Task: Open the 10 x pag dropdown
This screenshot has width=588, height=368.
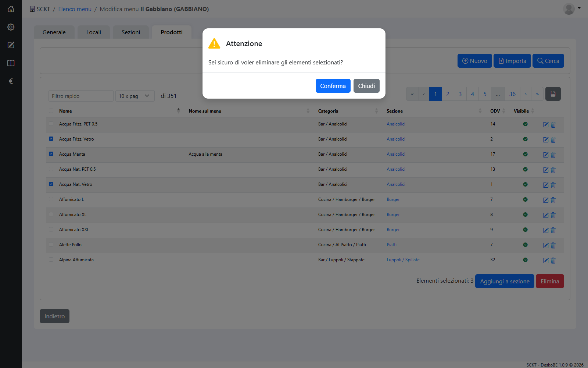Action: [135, 96]
